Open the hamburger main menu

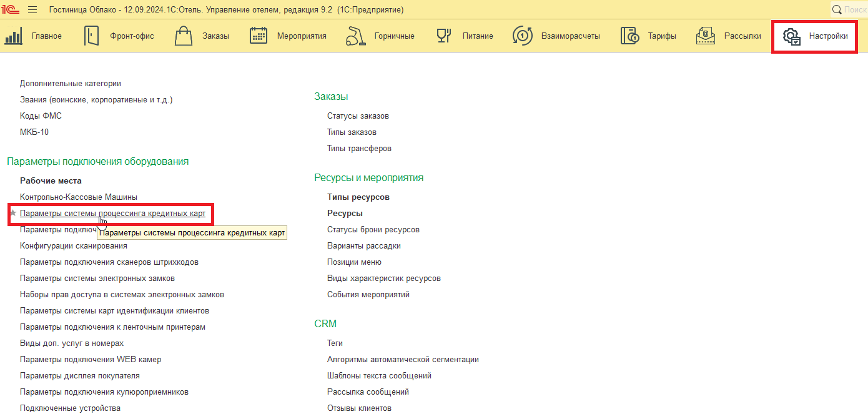click(x=32, y=10)
